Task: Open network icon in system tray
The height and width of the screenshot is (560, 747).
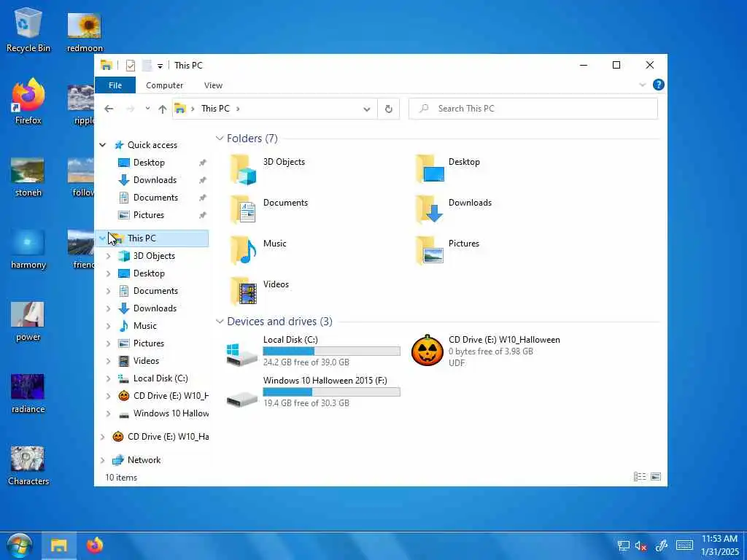Action: (x=623, y=545)
